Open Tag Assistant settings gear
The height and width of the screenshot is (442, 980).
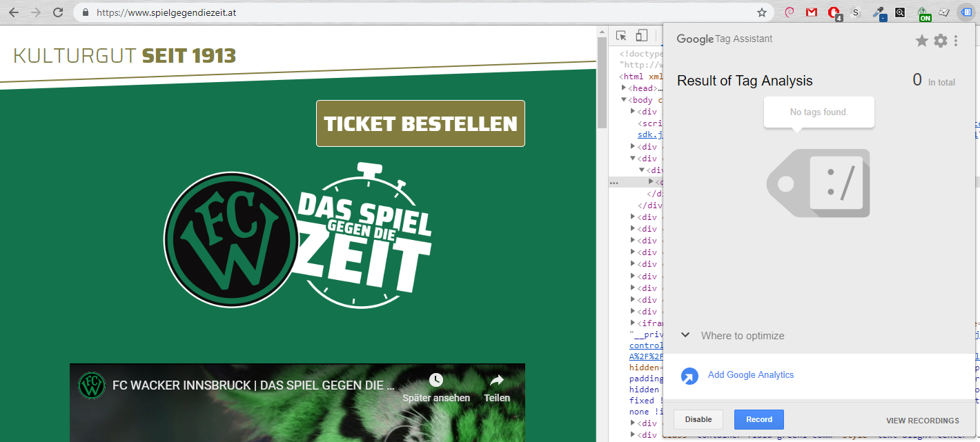pyautogui.click(x=941, y=41)
